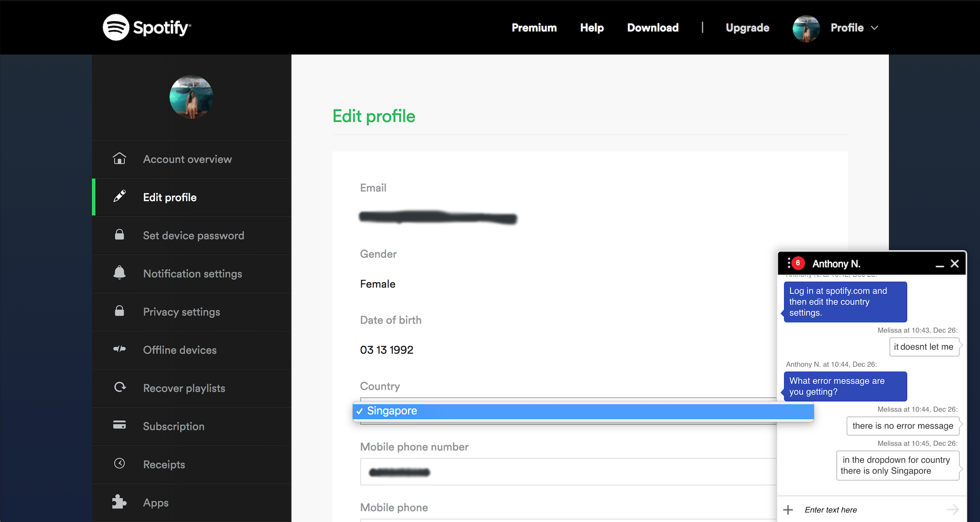This screenshot has height=522, width=980.
Task: Click the Recover playlists refresh icon
Action: [x=120, y=387]
